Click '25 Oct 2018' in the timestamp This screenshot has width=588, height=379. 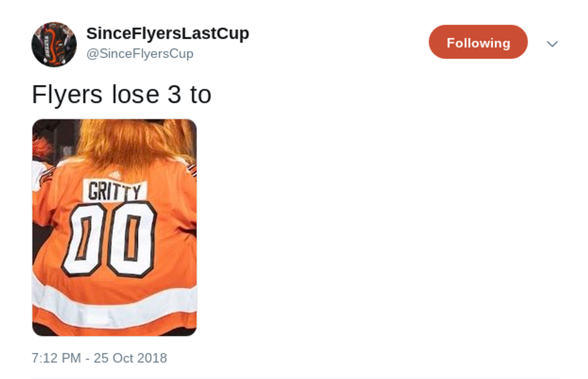[130, 358]
